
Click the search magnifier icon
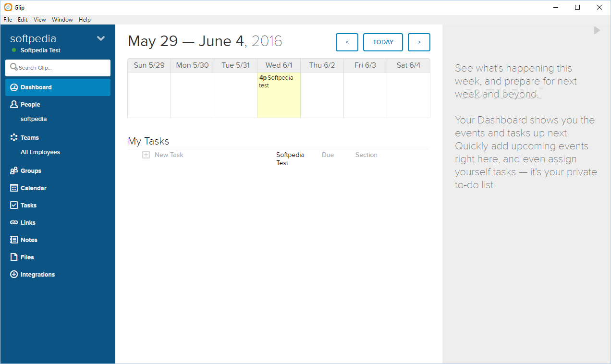click(x=14, y=67)
